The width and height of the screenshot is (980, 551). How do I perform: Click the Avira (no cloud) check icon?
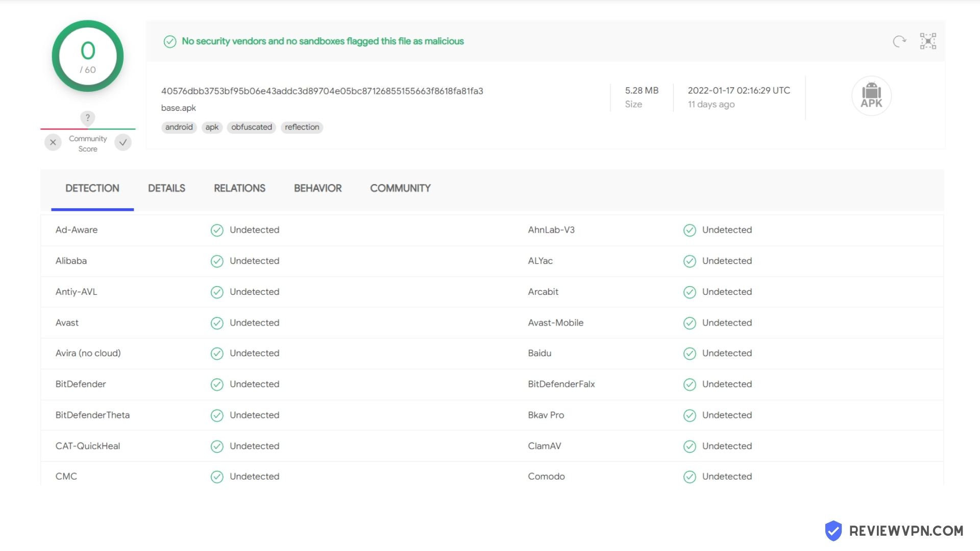click(x=217, y=354)
